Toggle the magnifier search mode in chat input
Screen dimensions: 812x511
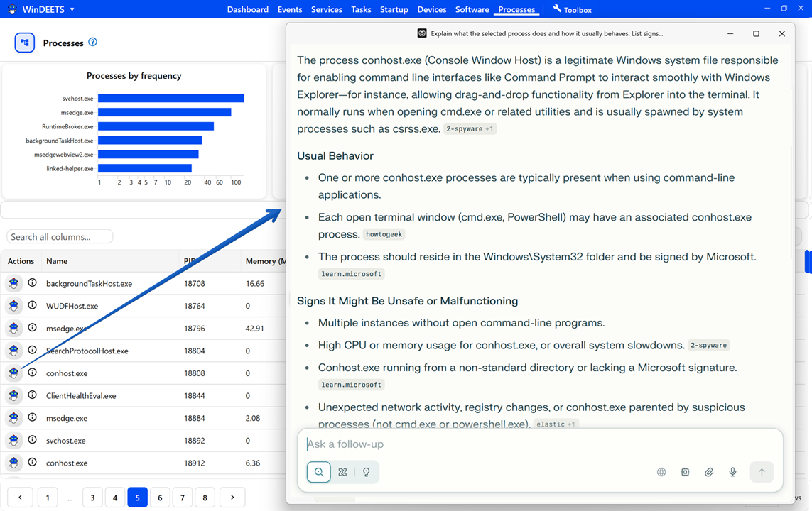point(318,472)
